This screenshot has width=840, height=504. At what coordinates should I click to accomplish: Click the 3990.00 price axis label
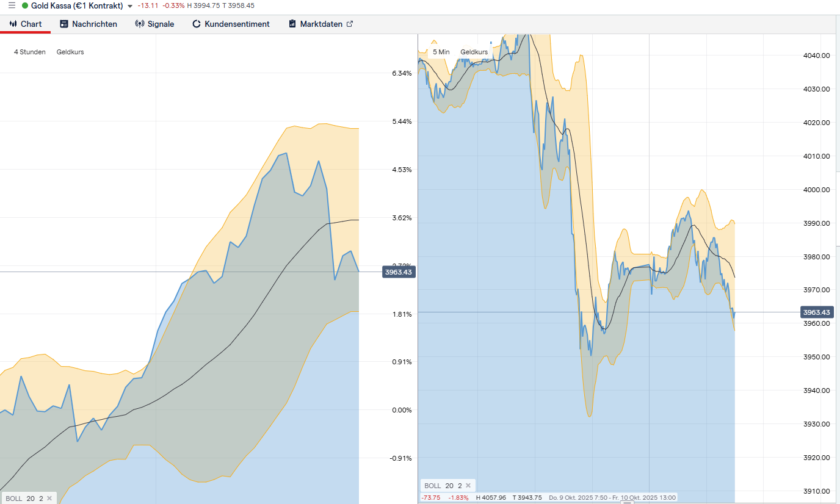(816, 223)
